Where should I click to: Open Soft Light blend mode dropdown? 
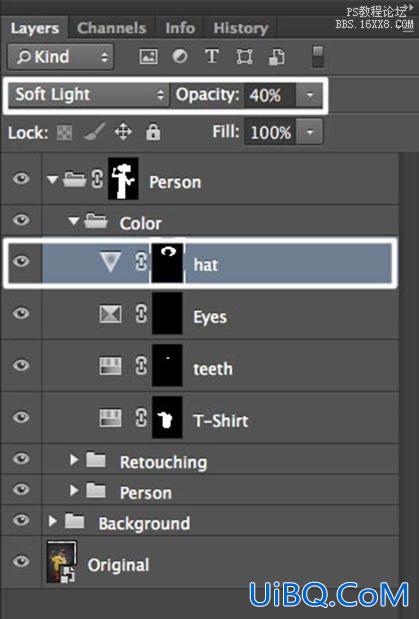(x=89, y=95)
